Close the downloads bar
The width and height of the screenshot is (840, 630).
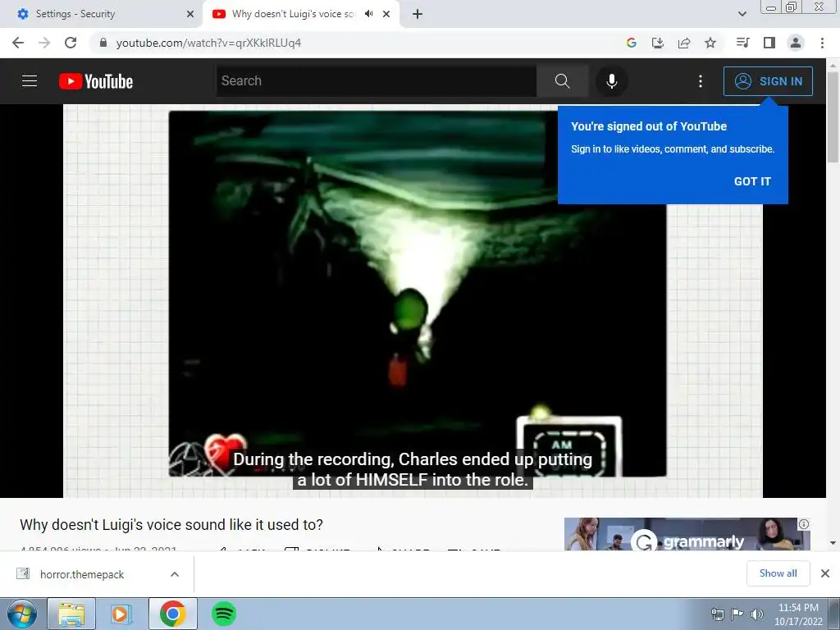[825, 573]
